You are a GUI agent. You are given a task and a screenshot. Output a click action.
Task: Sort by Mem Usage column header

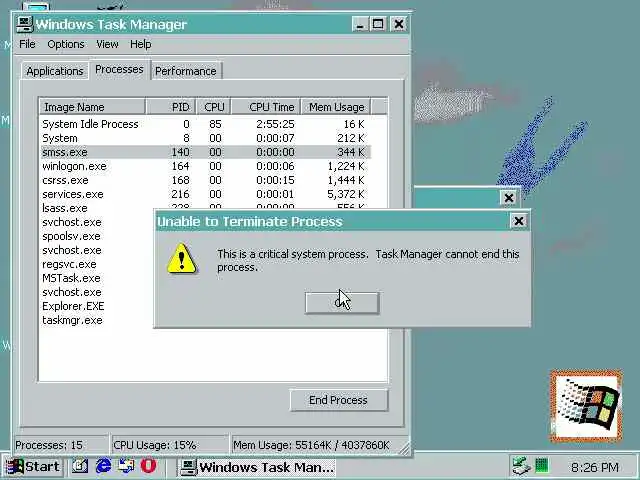pos(336,107)
